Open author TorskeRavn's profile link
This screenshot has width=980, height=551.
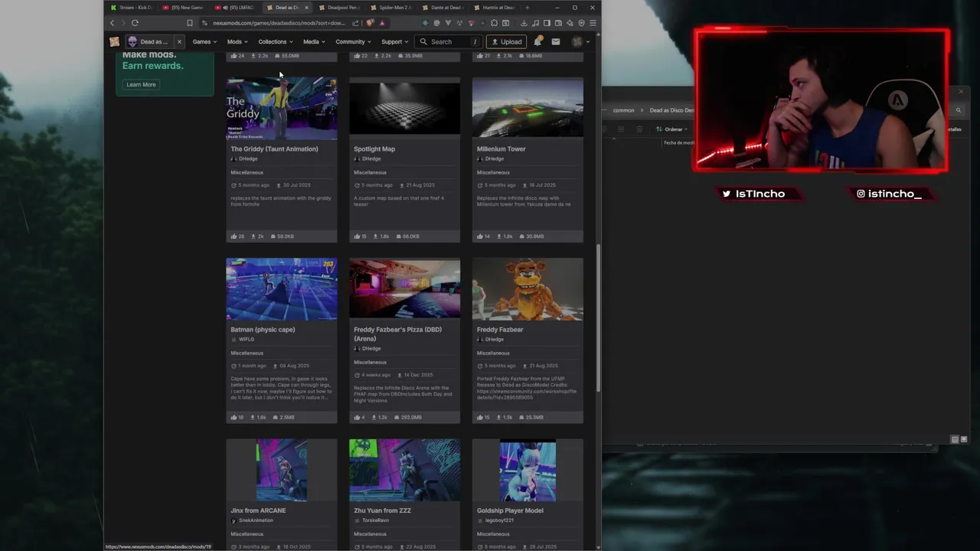click(375, 520)
